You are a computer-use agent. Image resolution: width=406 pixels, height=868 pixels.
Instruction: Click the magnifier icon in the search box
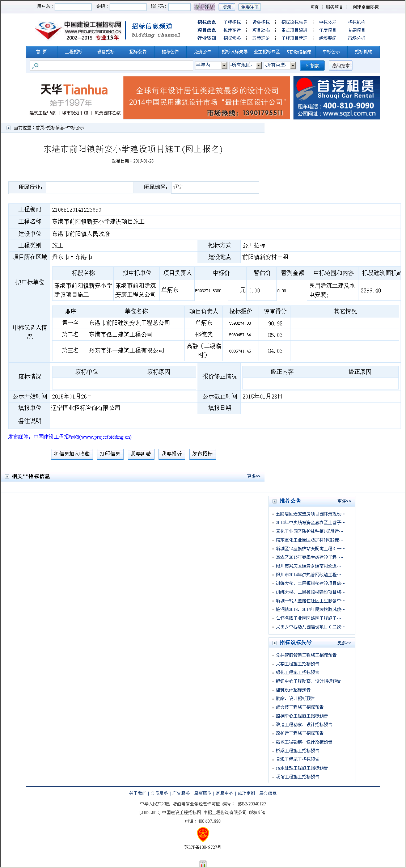35,66
